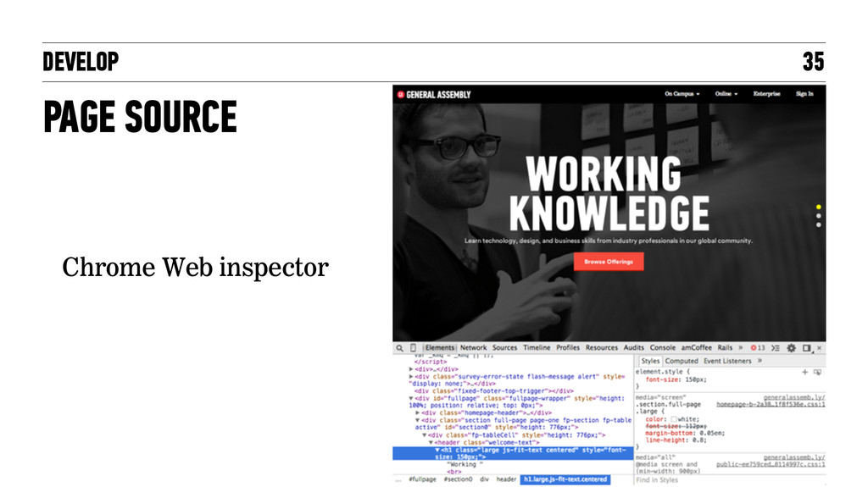Click the General Assembly logo
The height and width of the screenshot is (487, 868).
434,95
